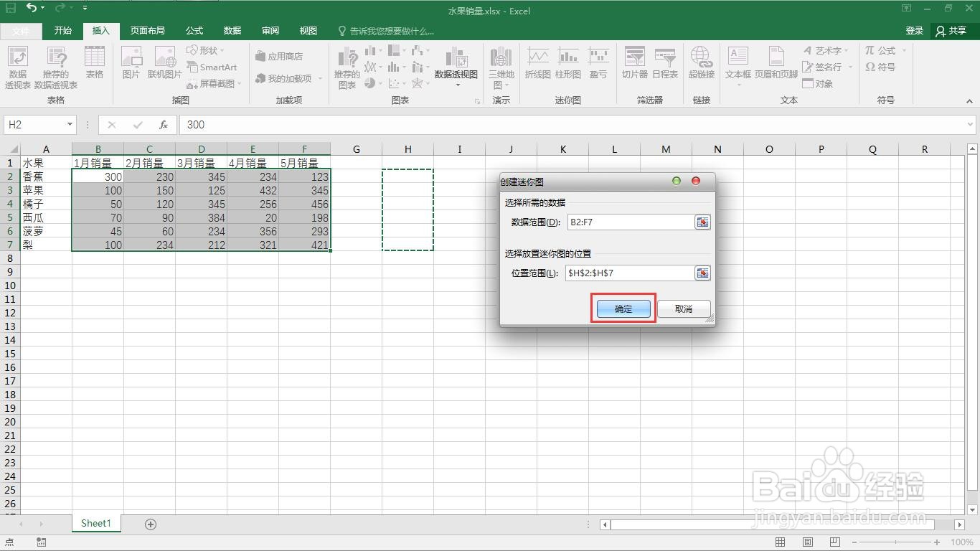Viewport: 980px width, 551px height.
Task: Insert a 数据透视表 pivot table
Action: pyautogui.click(x=17, y=67)
